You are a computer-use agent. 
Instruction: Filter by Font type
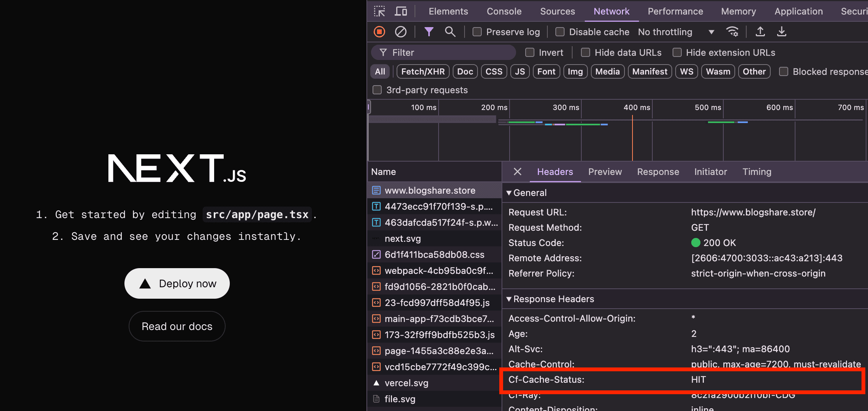click(x=546, y=71)
